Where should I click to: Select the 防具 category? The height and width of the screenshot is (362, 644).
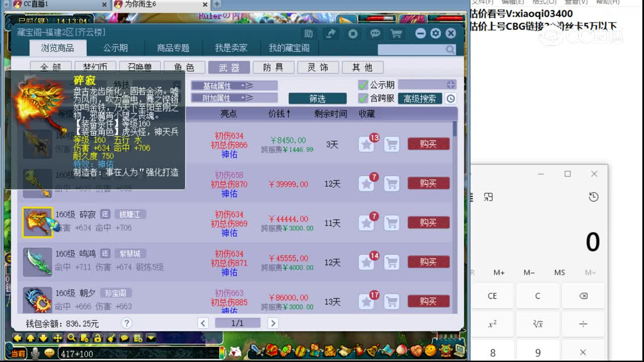pyautogui.click(x=273, y=67)
